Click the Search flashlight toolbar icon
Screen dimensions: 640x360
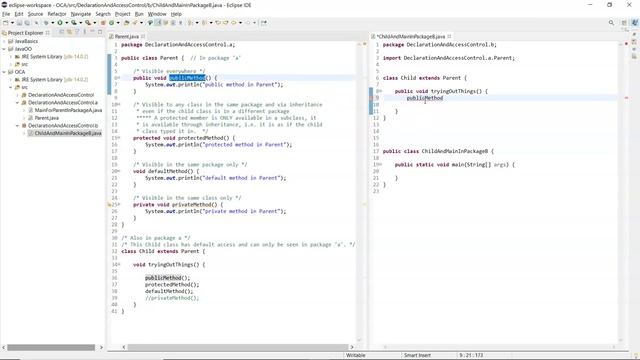click(135, 23)
